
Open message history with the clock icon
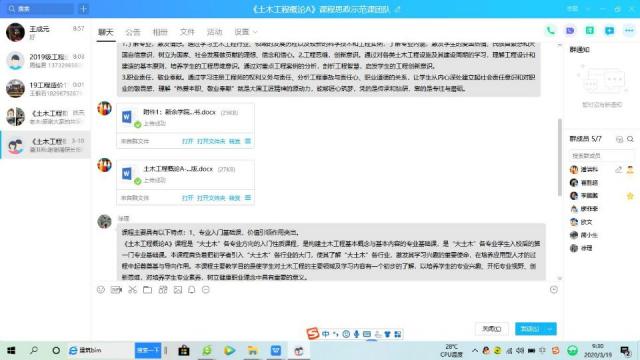click(x=553, y=290)
